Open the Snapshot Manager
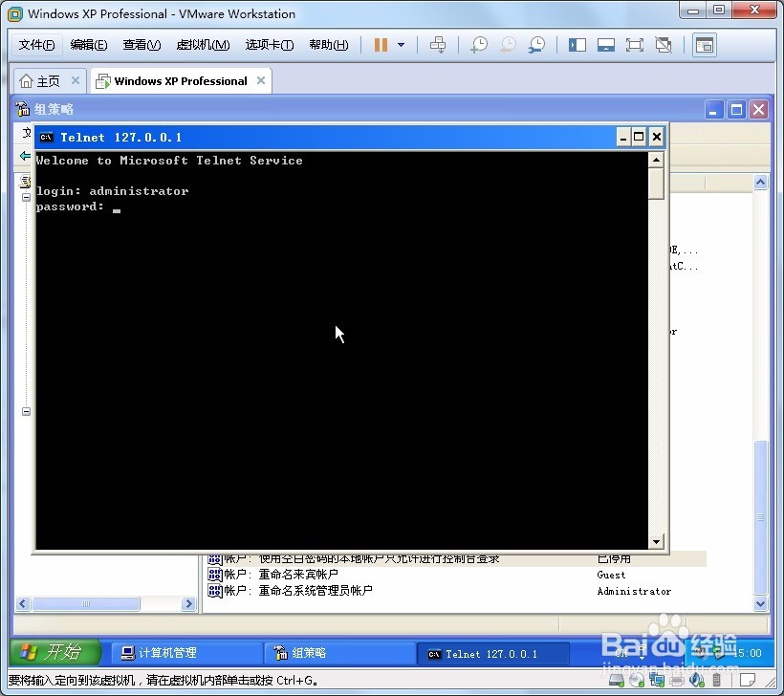 click(536, 44)
